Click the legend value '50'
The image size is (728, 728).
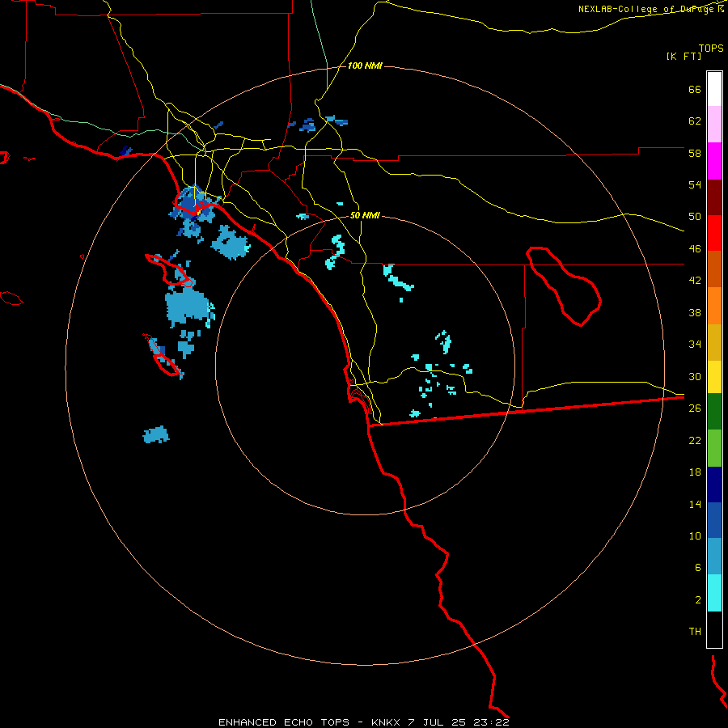695,217
